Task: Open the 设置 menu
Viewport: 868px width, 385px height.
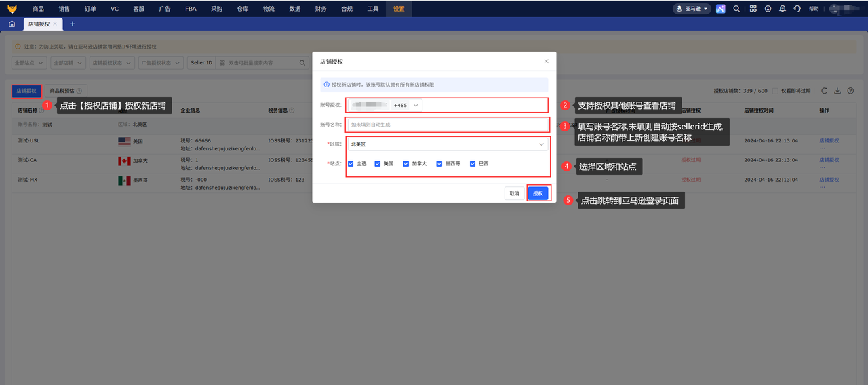Action: tap(399, 9)
